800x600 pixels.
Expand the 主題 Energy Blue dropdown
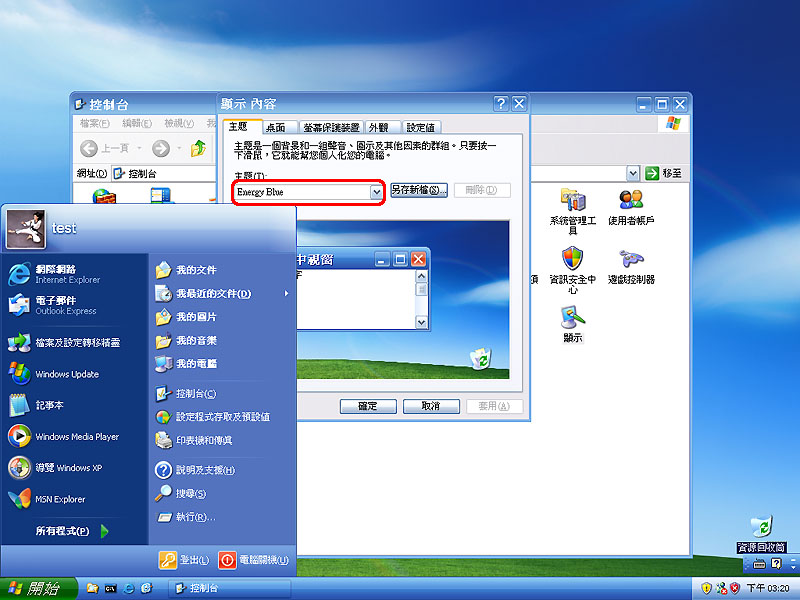pyautogui.click(x=376, y=192)
